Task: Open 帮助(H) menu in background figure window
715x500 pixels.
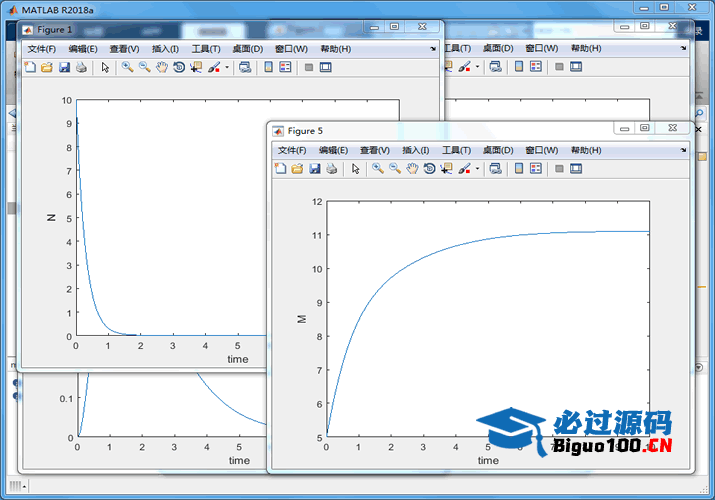Action: point(586,48)
